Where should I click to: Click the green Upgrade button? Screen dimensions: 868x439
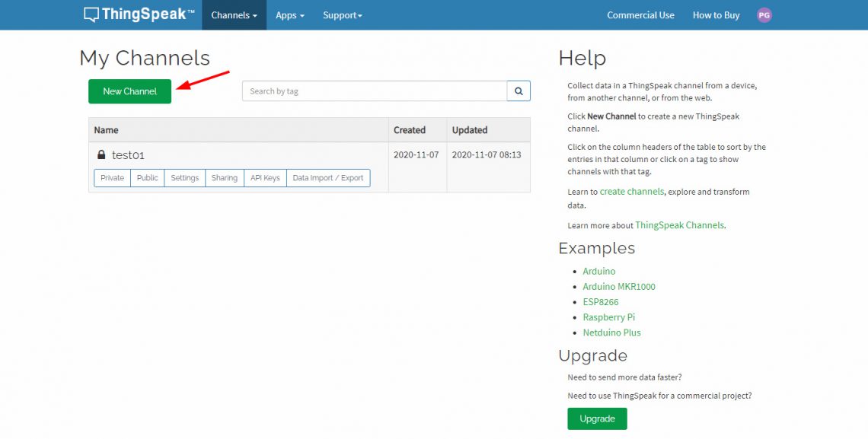(x=597, y=418)
